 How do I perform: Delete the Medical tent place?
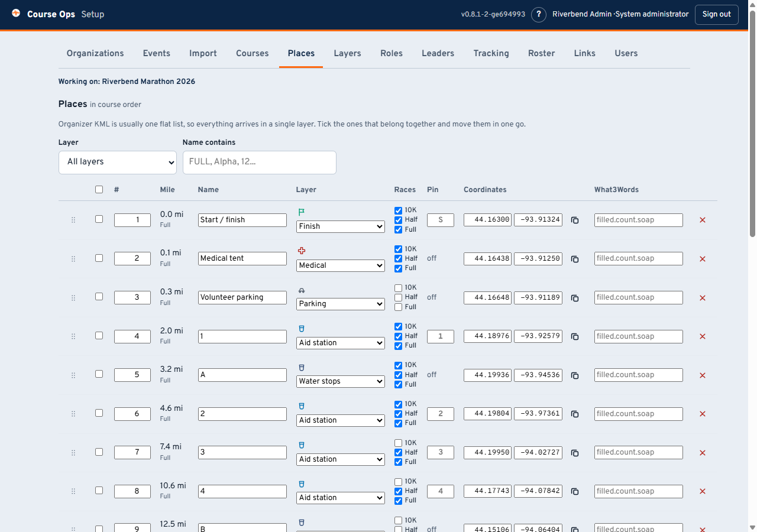703,259
